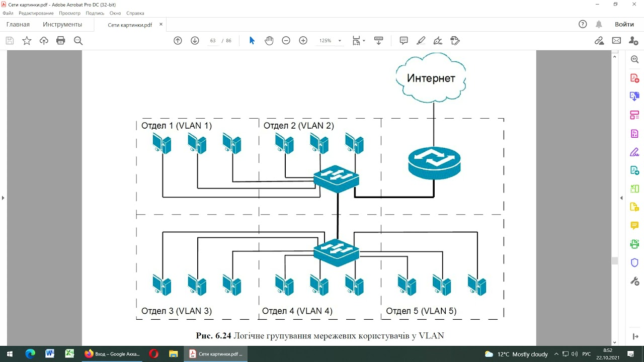Open the Windows notification center icon
This screenshot has height=362, width=644.
pos(631,354)
